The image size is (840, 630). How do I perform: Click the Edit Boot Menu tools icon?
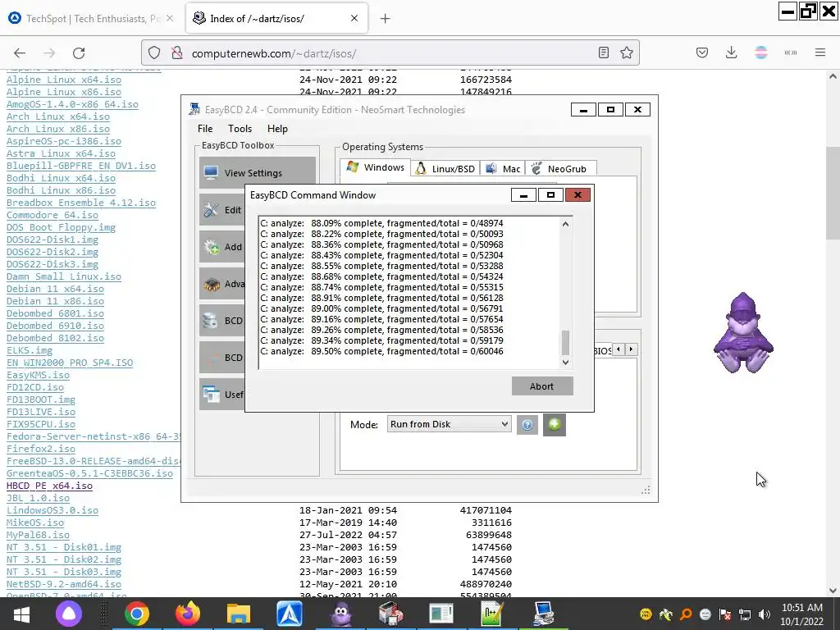pyautogui.click(x=211, y=210)
